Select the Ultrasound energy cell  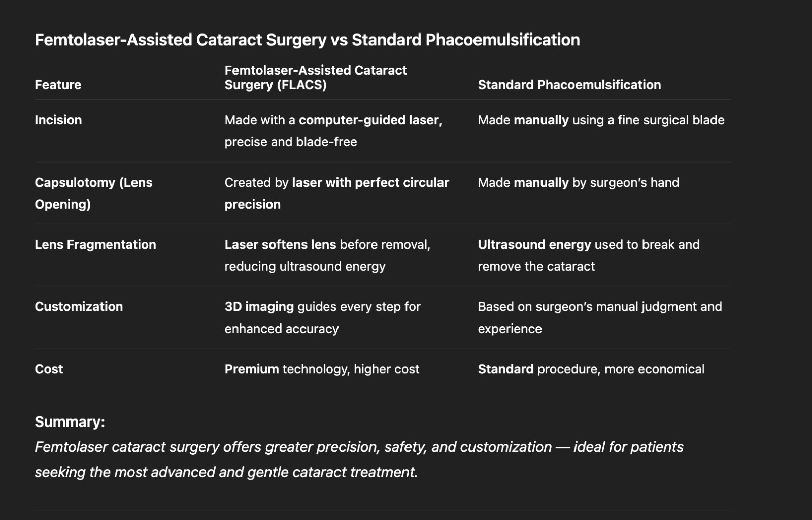click(x=588, y=255)
